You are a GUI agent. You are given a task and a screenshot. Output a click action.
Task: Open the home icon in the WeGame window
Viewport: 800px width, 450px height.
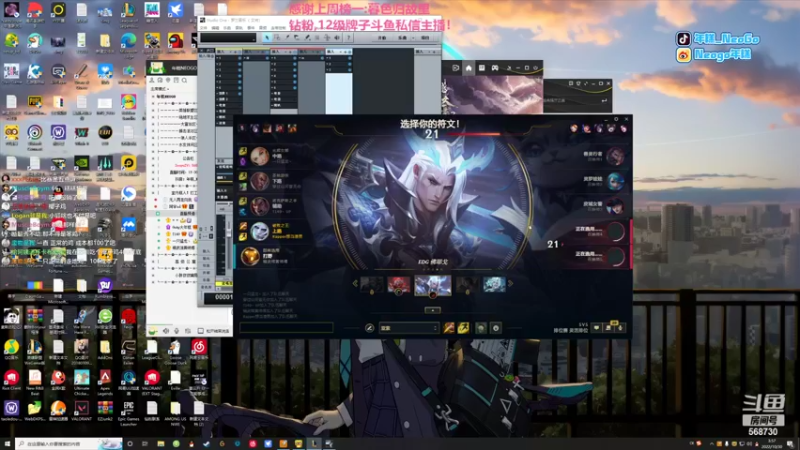coord(468,68)
